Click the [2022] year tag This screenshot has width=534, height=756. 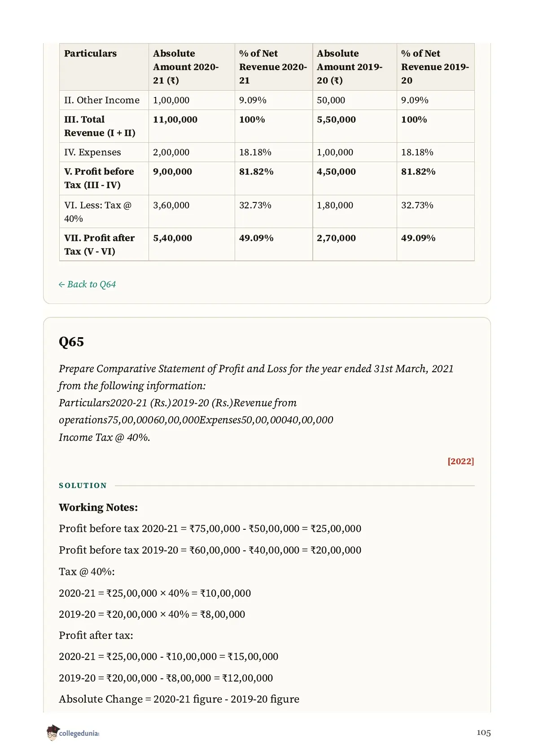[x=460, y=461]
